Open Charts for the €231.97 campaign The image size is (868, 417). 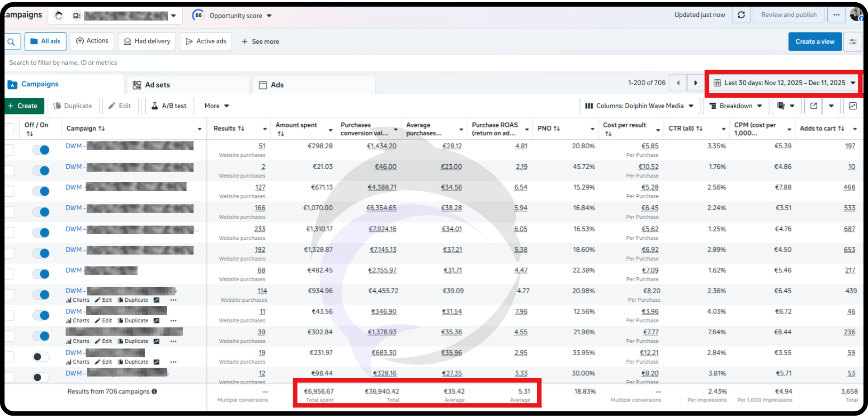pyautogui.click(x=78, y=362)
